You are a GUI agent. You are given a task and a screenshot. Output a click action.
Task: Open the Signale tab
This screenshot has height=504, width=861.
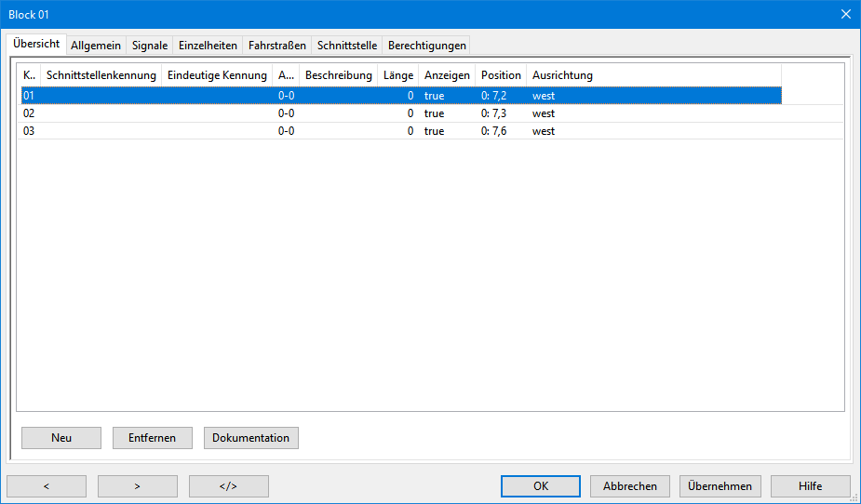click(150, 45)
